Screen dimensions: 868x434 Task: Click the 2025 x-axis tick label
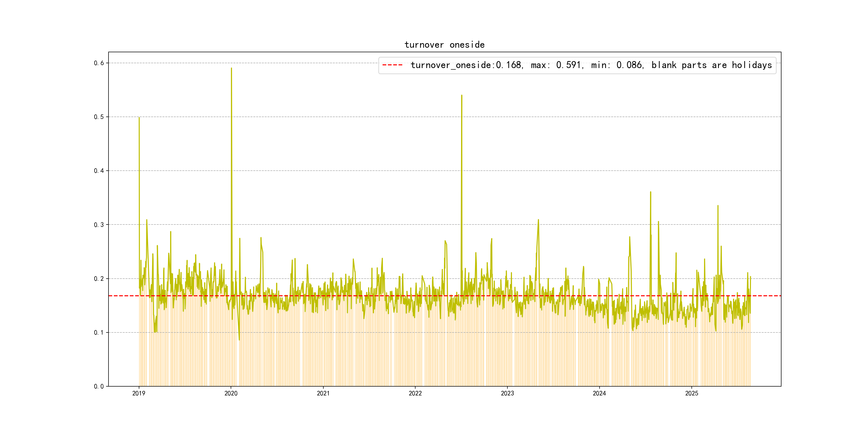click(x=691, y=393)
